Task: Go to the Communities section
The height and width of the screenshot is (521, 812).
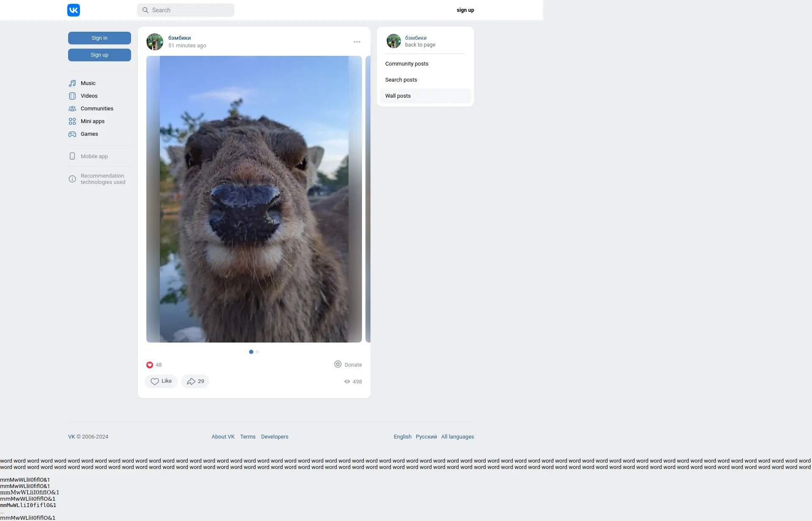Action: pyautogui.click(x=97, y=109)
